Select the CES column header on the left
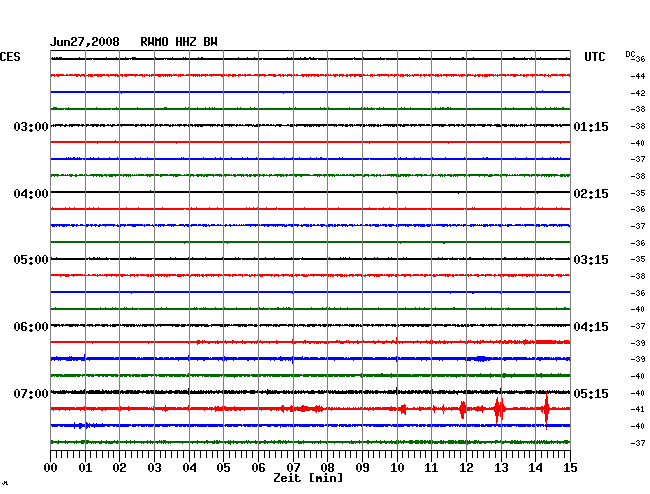Image resolution: width=650 pixels, height=494 pixels. click(x=10, y=57)
